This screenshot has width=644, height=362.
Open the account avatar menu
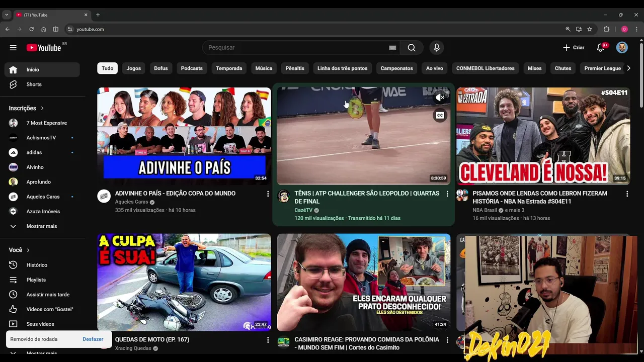(x=622, y=48)
